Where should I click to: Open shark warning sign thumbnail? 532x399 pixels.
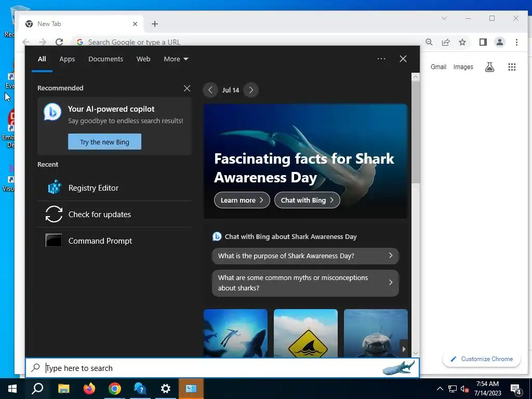pos(305,333)
